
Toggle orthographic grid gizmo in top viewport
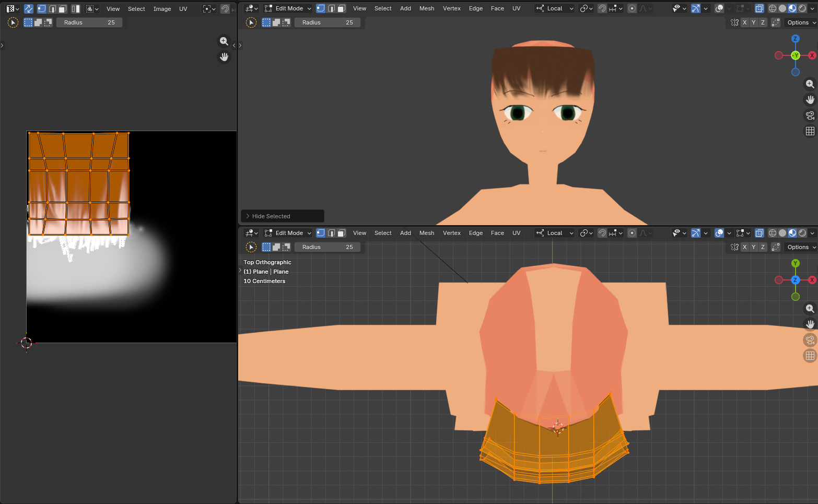tap(810, 131)
